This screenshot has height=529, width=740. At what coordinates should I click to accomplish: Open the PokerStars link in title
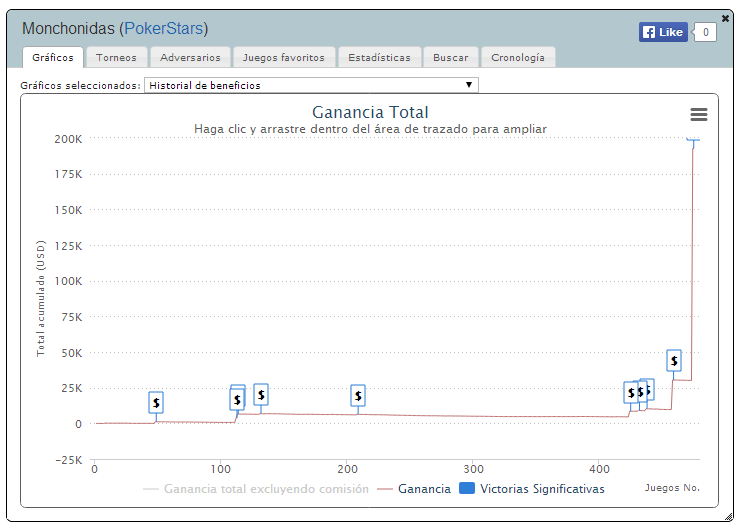point(164,28)
